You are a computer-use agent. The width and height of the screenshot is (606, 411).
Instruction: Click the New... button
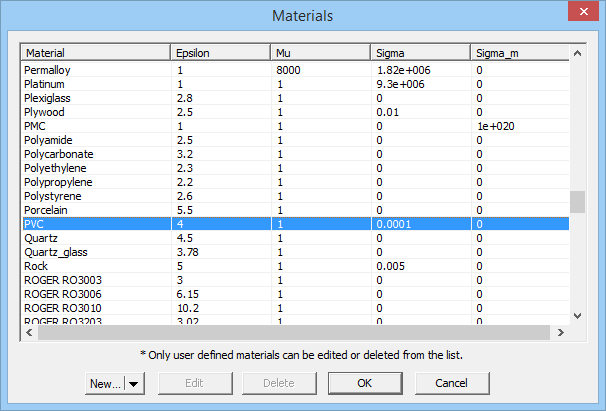[105, 383]
